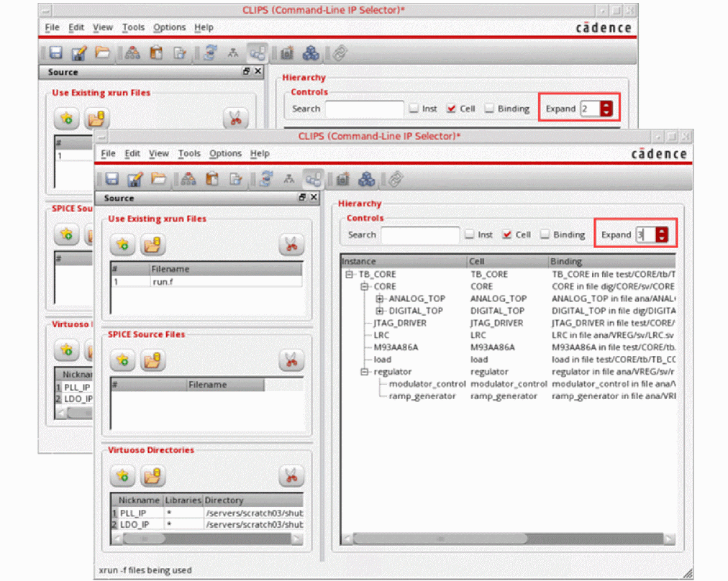Collapse the CORE tree node
Screen dimensions: 728x581
[365, 286]
